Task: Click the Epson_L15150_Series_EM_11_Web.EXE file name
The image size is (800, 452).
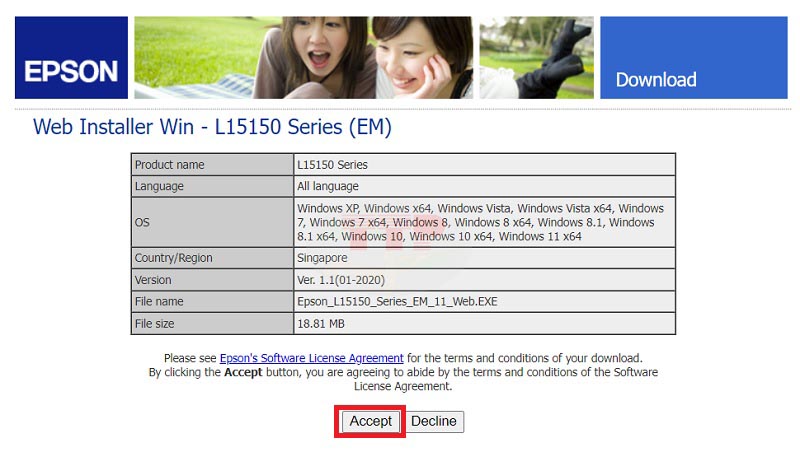Action: click(x=397, y=302)
